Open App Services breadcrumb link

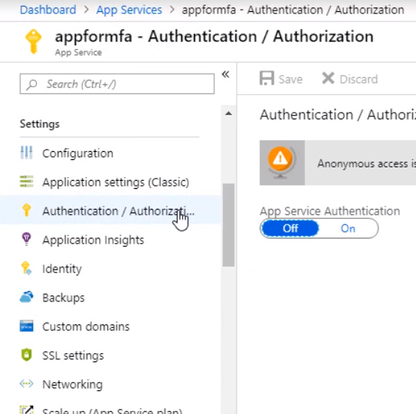[x=129, y=10]
